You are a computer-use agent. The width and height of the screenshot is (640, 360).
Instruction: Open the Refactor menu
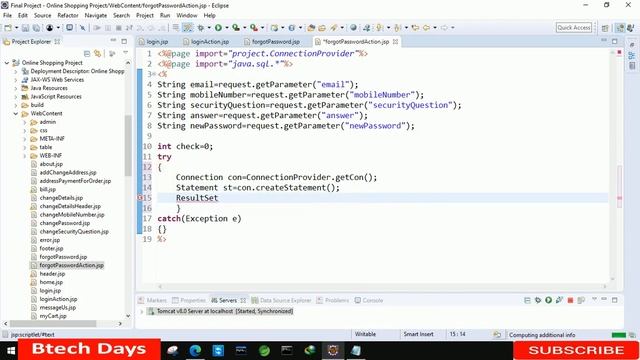[68, 16]
